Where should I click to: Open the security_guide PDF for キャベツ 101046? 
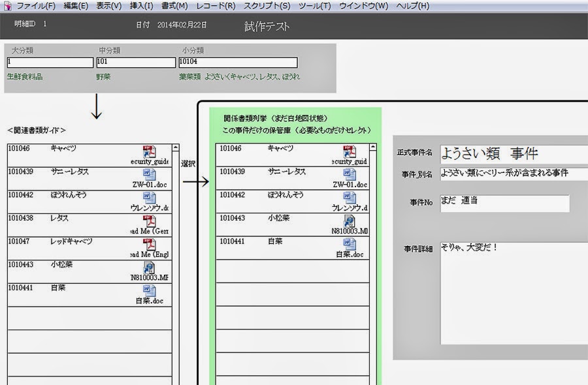150,151
